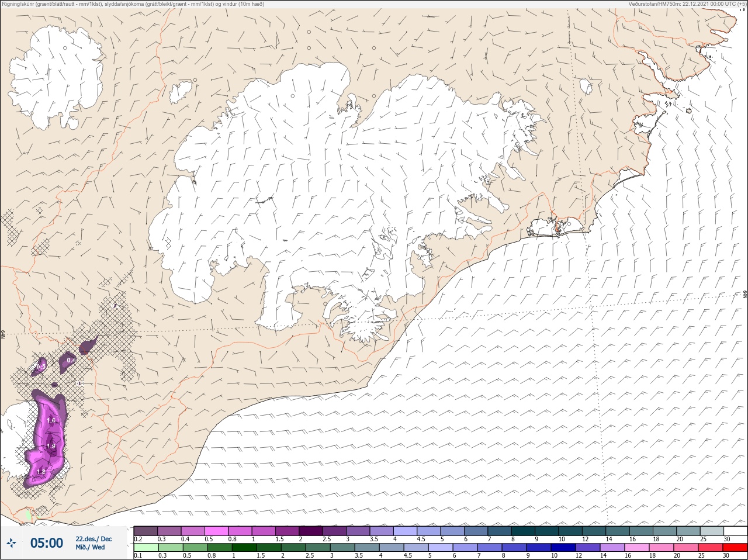Viewport: 748px width, 560px height.
Task: Click bright pink upper legend swatch at 0.5
Action: pyautogui.click(x=216, y=531)
